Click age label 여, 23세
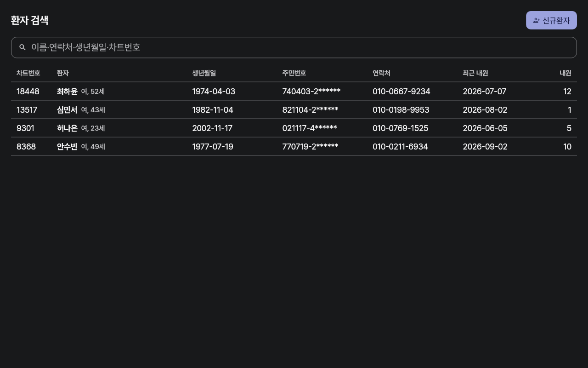588x368 pixels. (93, 128)
